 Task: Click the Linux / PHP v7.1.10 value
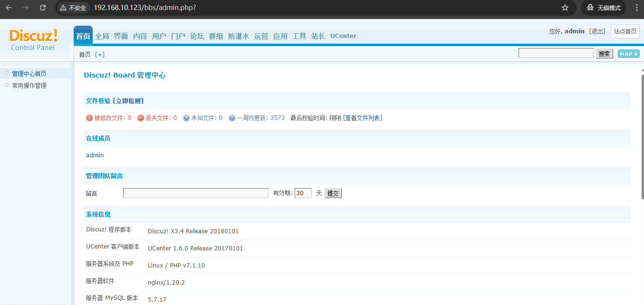[x=176, y=266]
